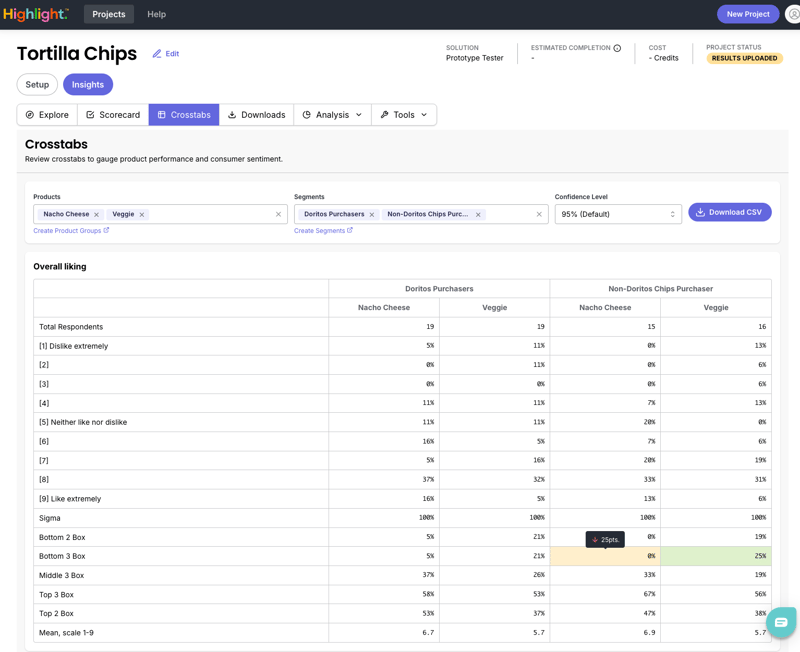
Task: Clear all selected segments
Action: pos(539,214)
